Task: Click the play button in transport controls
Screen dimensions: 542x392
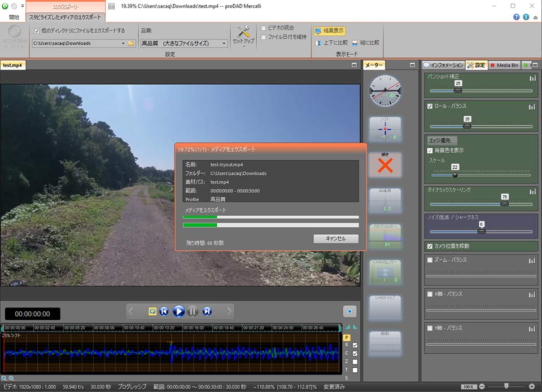Action: 178,311
